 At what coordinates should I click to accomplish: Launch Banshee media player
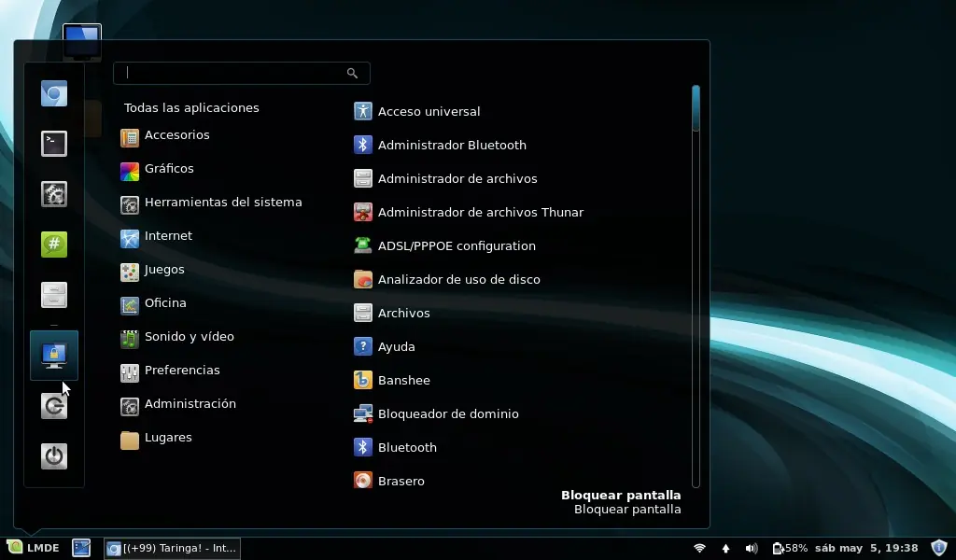pyautogui.click(x=403, y=381)
